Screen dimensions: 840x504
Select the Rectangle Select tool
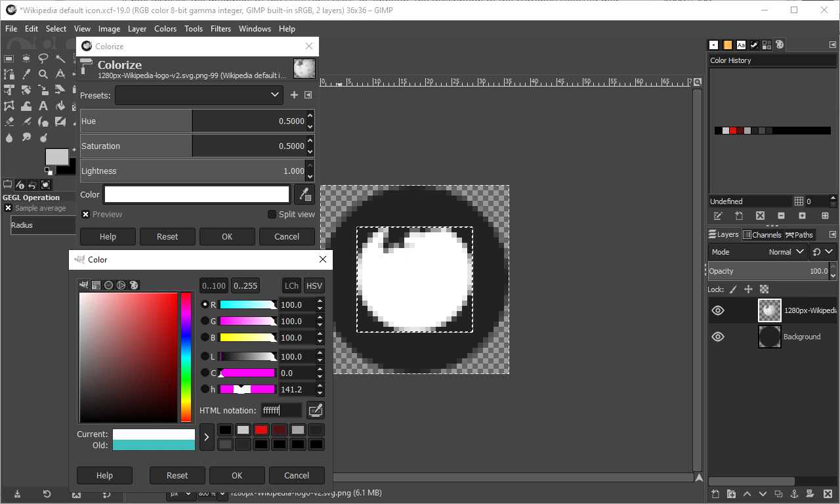(x=9, y=59)
